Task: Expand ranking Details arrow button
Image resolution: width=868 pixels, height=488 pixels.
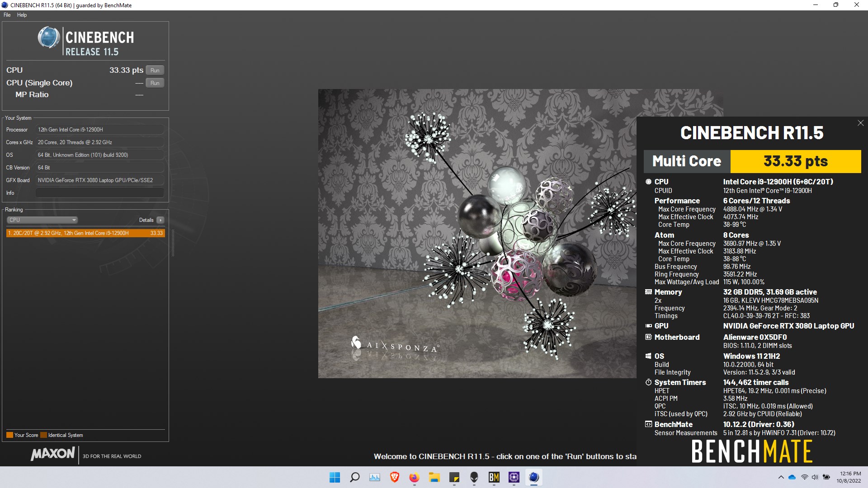Action: pos(160,220)
